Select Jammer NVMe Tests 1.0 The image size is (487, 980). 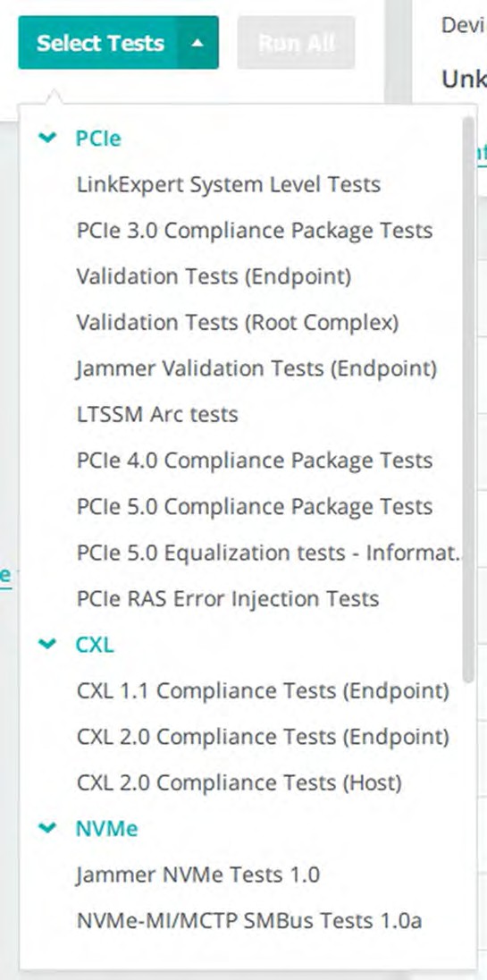coord(197,874)
